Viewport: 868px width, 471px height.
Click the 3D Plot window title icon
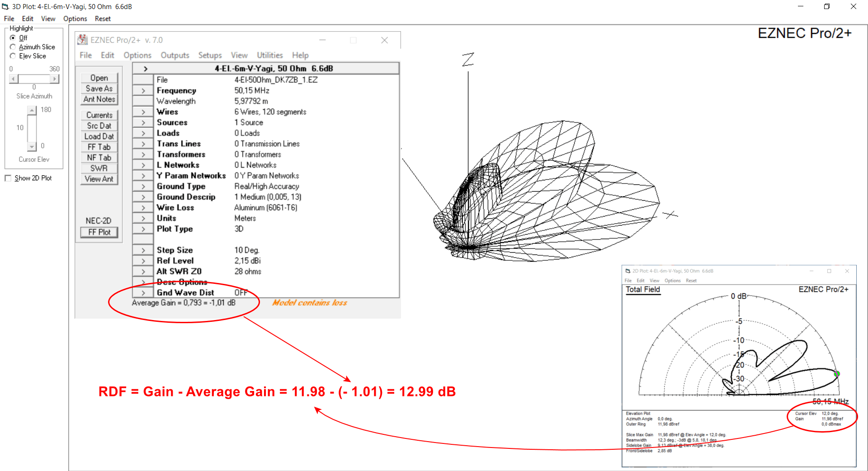coord(5,6)
